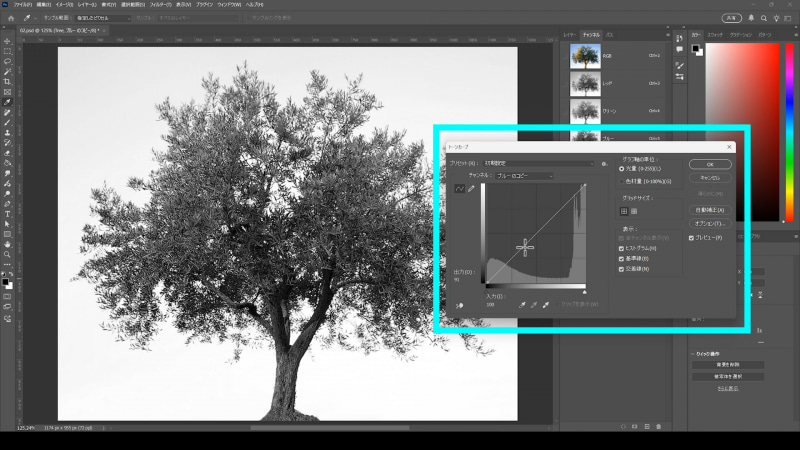Open the Image menu
This screenshot has height=450, width=800.
pos(64,5)
